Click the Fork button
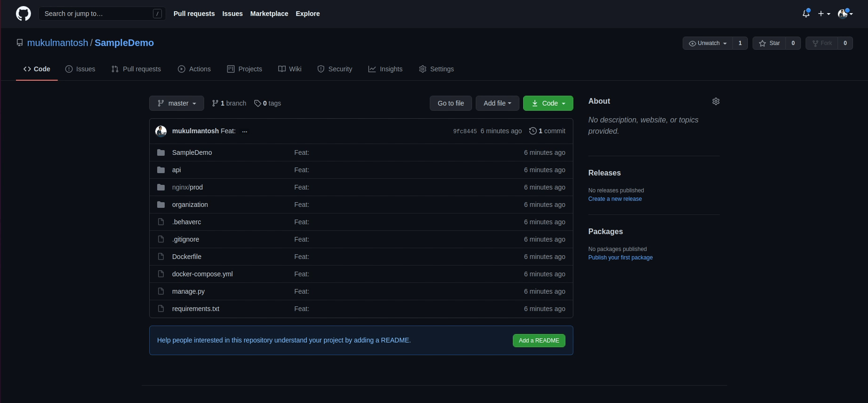 822,43
